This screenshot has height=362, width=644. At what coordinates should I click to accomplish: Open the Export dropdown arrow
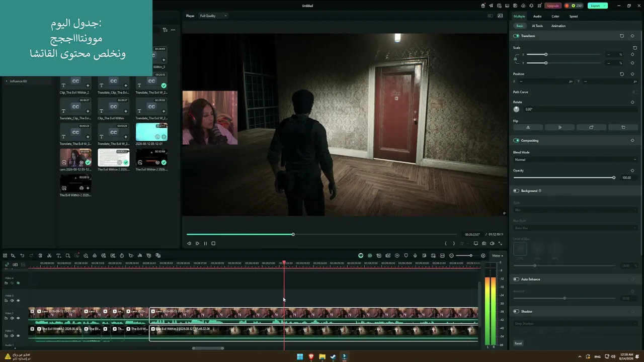pos(604,6)
